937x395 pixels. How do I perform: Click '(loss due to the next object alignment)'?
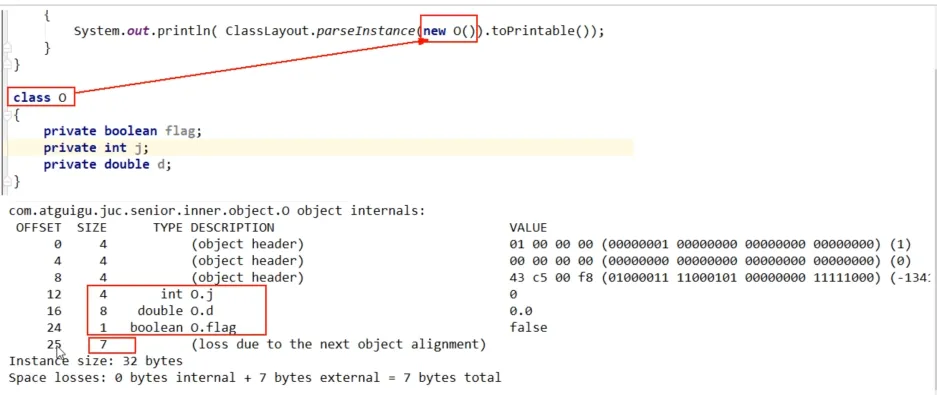point(338,344)
